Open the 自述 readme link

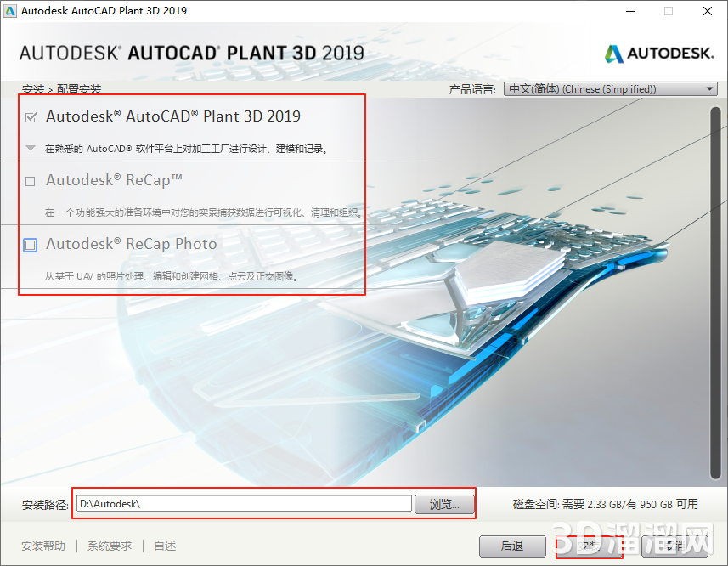tap(164, 546)
